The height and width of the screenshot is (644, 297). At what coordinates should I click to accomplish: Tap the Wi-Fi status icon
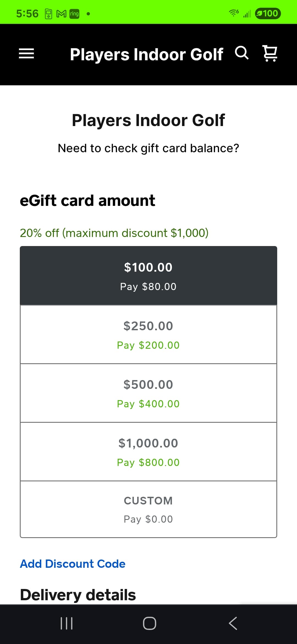(234, 13)
